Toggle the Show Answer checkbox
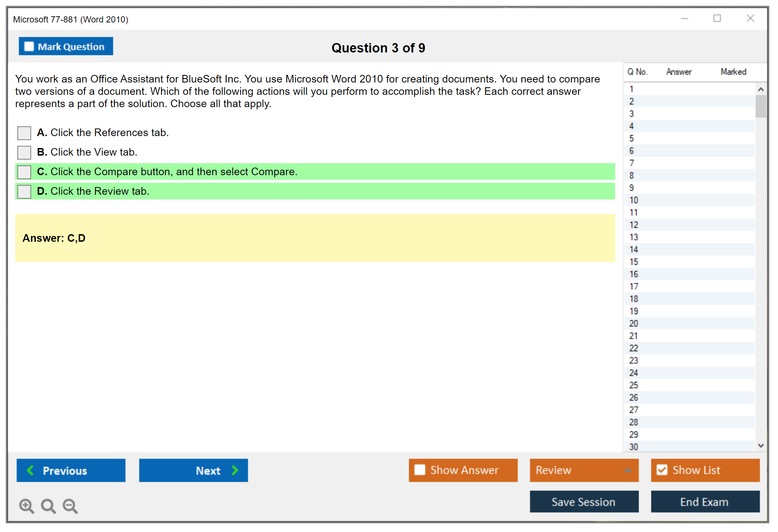 click(420, 470)
